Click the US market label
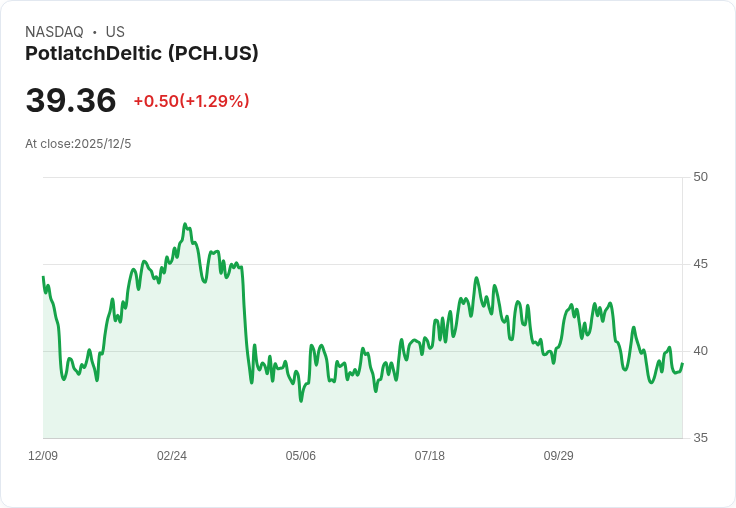The width and height of the screenshot is (736, 508). [115, 32]
